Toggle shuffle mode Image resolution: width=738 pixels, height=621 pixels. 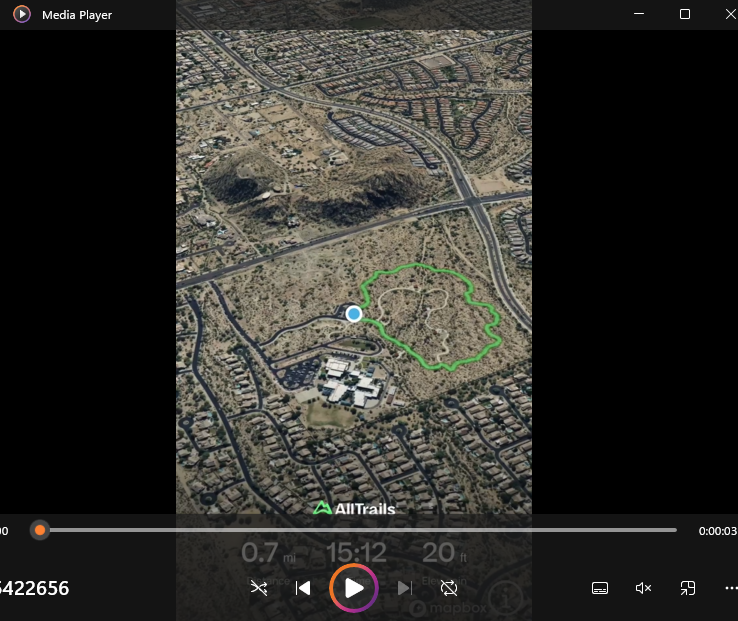click(x=259, y=588)
